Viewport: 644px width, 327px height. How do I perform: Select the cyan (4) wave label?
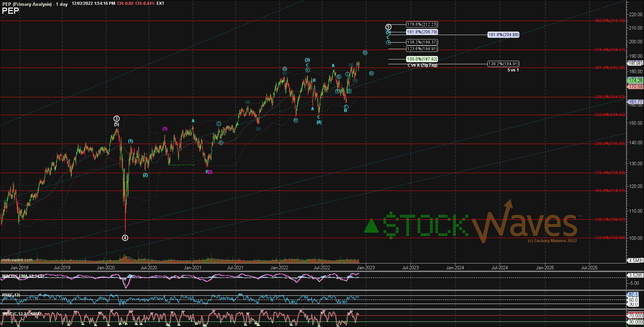pyautogui.click(x=319, y=122)
